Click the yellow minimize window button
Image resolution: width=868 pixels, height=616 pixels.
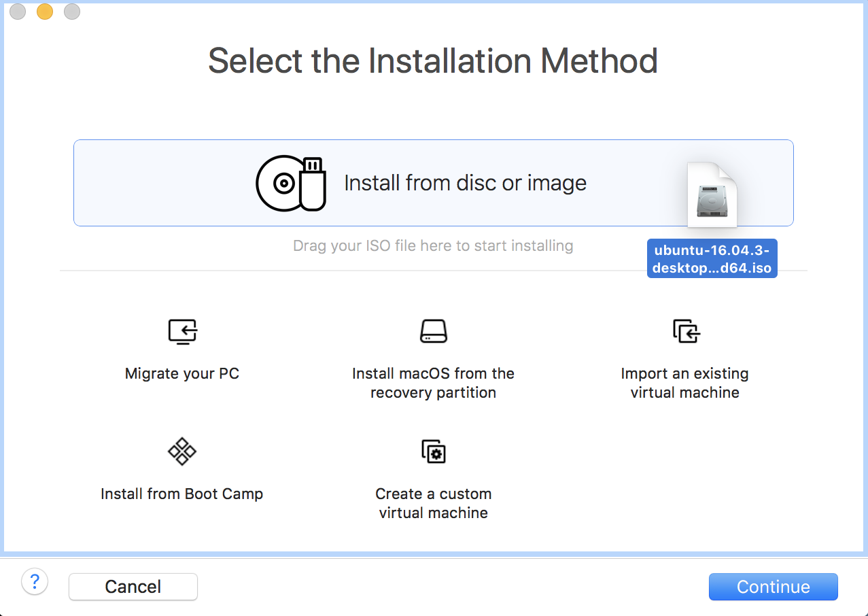45,12
